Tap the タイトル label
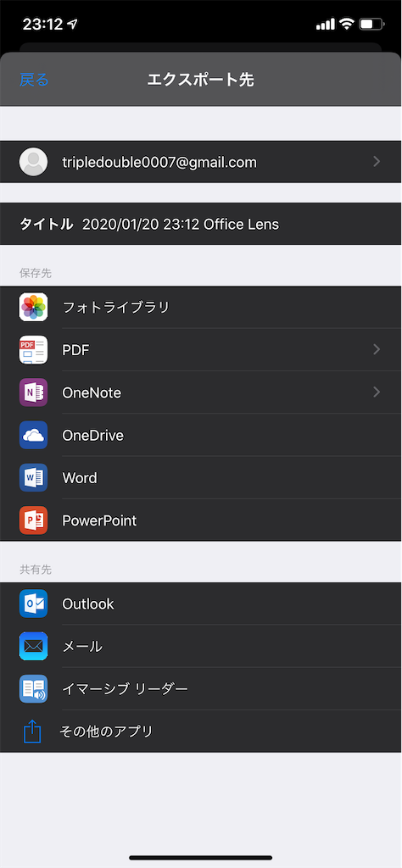The image size is (402, 868). point(46,224)
